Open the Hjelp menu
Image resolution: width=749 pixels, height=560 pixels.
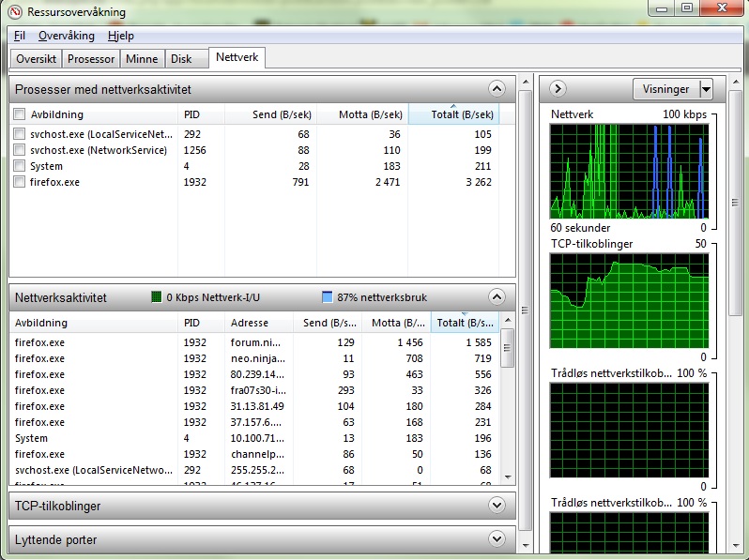coord(121,36)
